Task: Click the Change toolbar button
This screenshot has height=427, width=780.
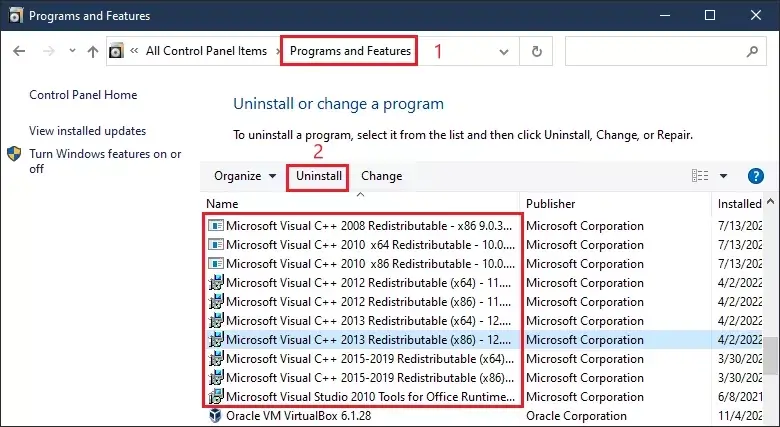Action: point(382,176)
